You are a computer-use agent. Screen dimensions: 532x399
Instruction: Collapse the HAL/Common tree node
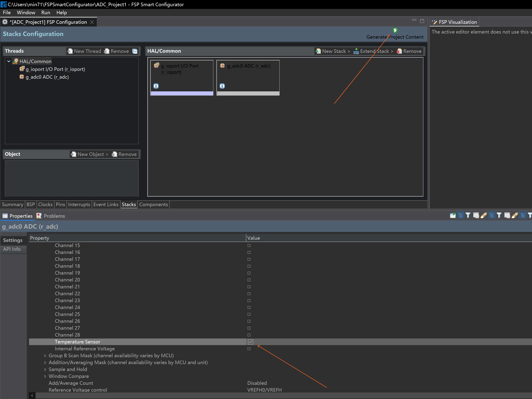[x=9, y=61]
